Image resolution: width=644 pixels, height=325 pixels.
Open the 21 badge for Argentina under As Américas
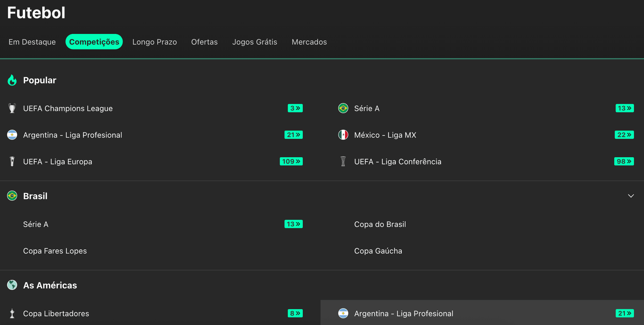(x=625, y=313)
